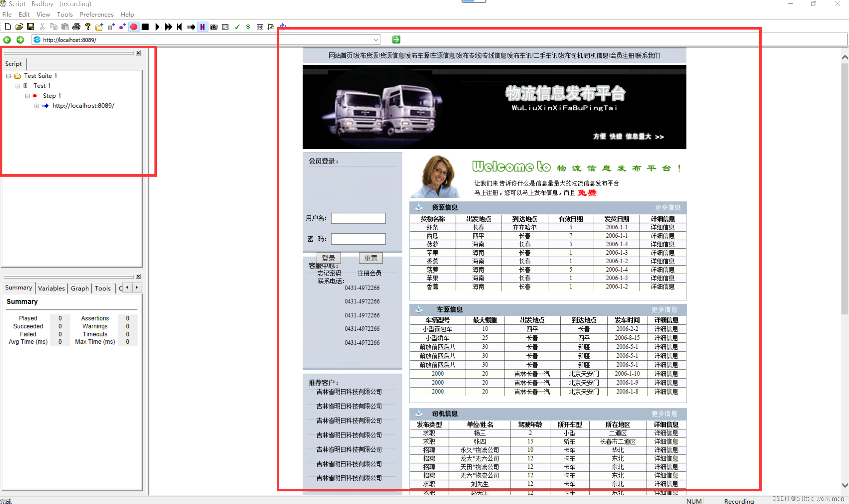Screen dimensions: 849x504
Task: Click the 登录 login button
Action: (328, 258)
